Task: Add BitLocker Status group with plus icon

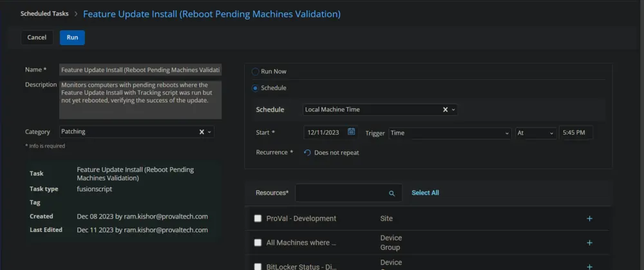Action: click(589, 267)
